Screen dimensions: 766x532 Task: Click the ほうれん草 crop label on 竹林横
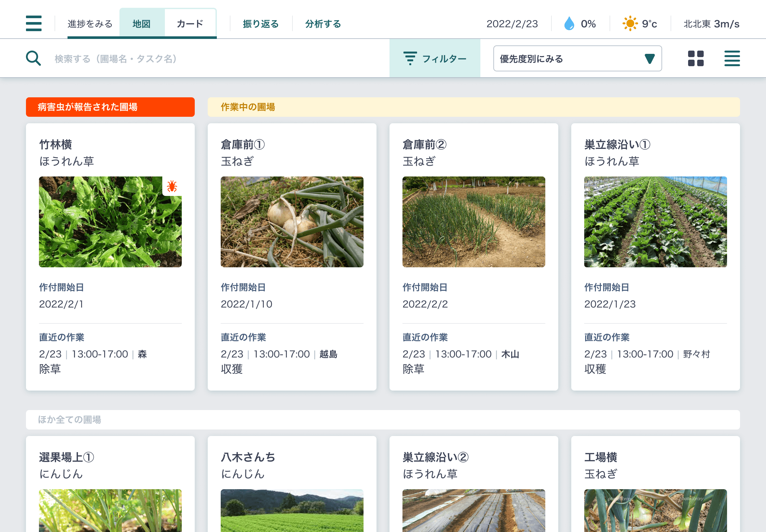pyautogui.click(x=67, y=161)
